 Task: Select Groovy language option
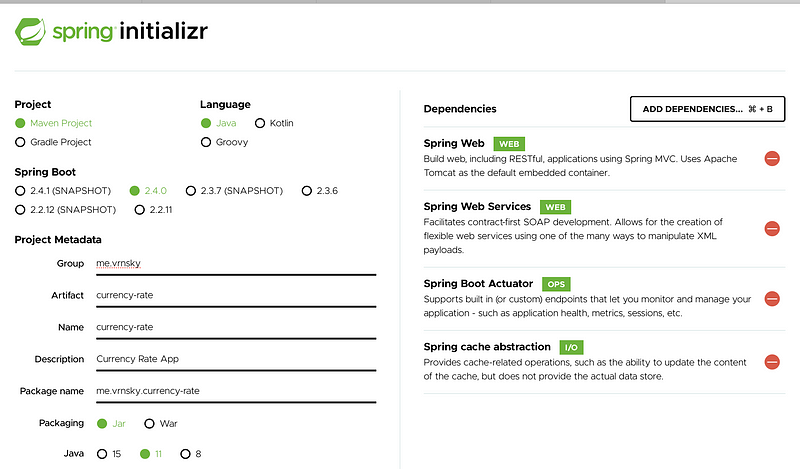click(x=206, y=142)
